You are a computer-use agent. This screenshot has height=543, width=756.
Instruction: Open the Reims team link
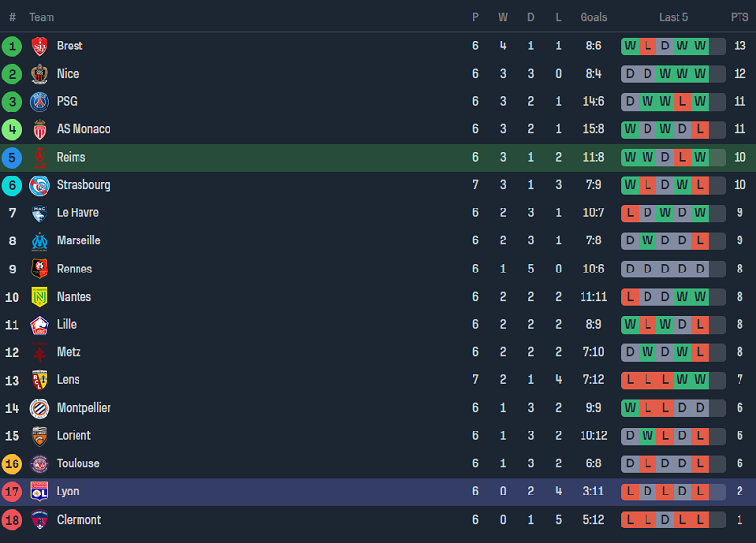[71, 157]
